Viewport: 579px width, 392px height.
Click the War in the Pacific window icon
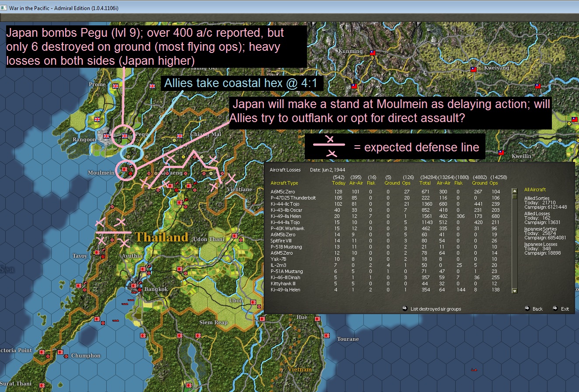click(x=4, y=8)
